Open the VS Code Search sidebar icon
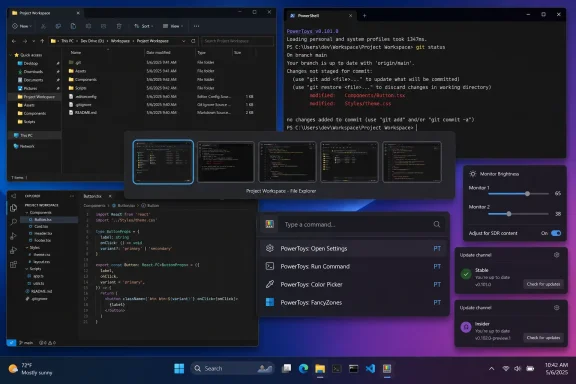 pyautogui.click(x=14, y=222)
